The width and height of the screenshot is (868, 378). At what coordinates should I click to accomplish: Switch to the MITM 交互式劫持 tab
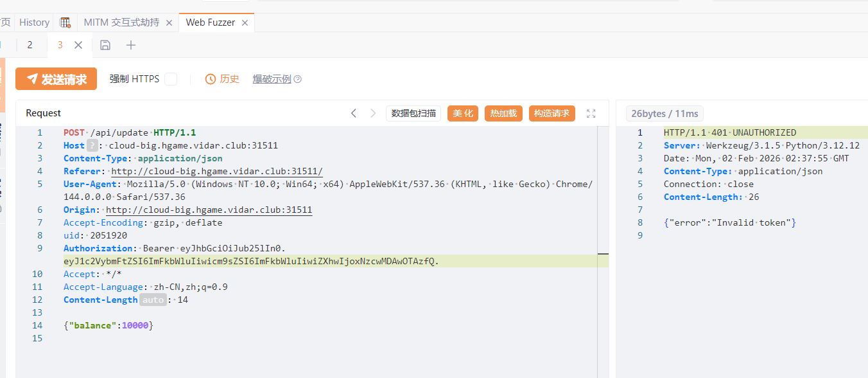(x=121, y=22)
